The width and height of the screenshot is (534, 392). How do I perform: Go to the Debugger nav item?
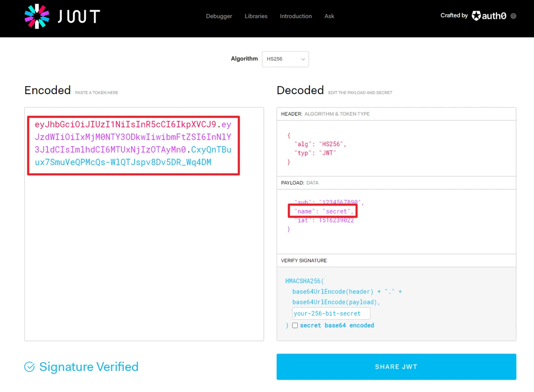click(219, 16)
